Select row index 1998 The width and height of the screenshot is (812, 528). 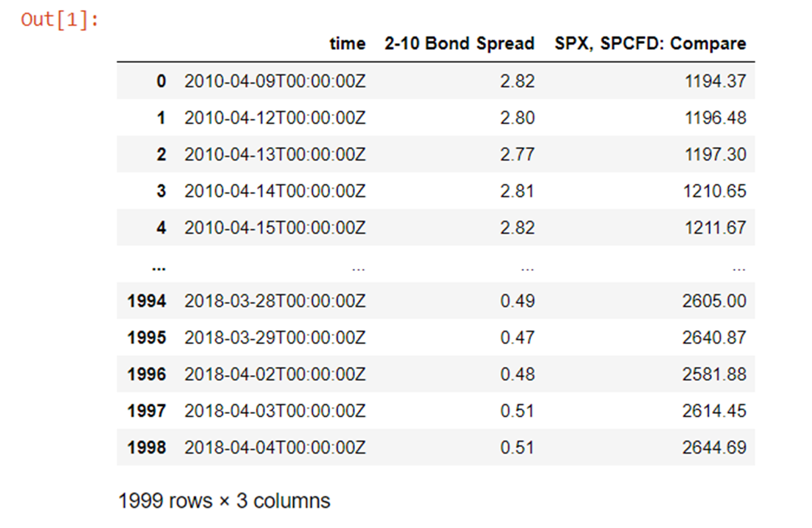click(x=147, y=448)
